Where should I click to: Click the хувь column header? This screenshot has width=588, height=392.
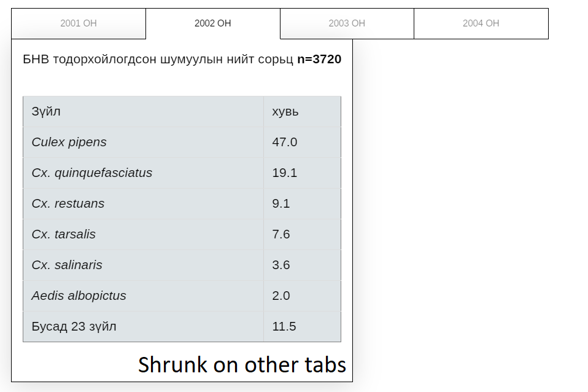click(x=285, y=111)
